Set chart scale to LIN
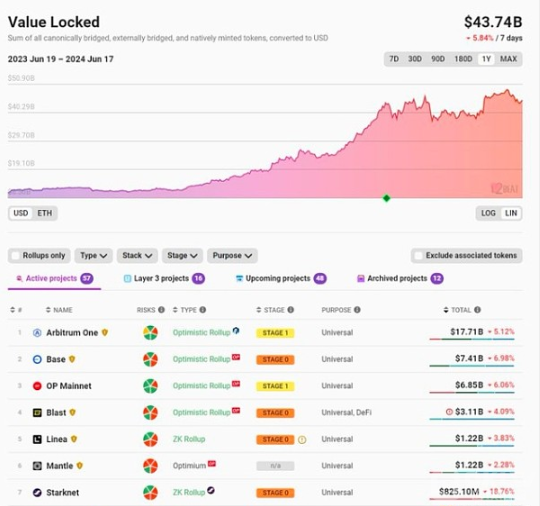 pyautogui.click(x=511, y=213)
